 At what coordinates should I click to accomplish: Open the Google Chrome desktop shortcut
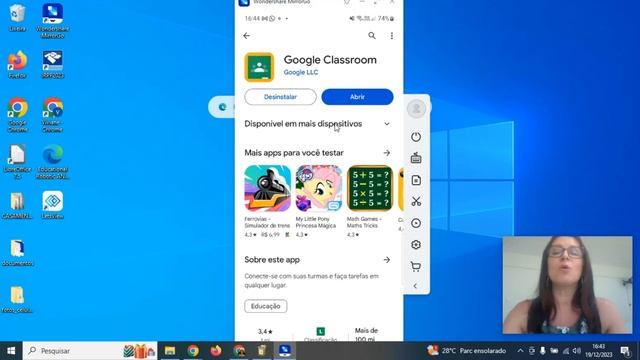[x=17, y=115]
